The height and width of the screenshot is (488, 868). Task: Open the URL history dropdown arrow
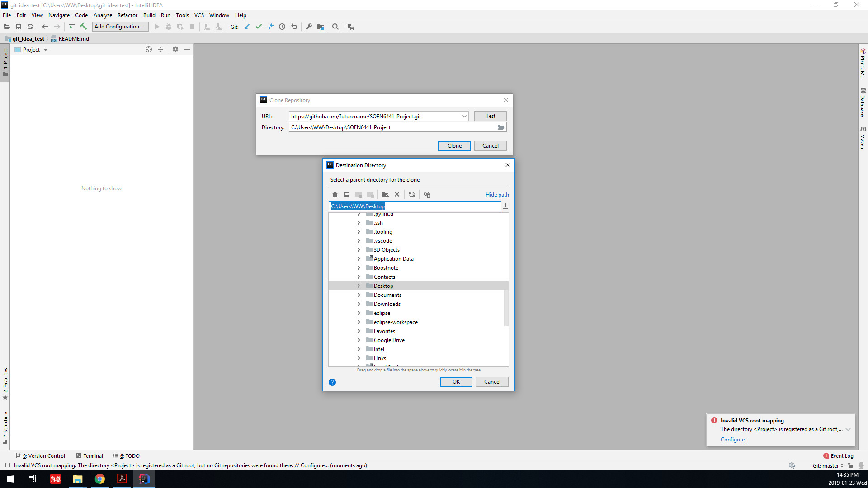[464, 117]
